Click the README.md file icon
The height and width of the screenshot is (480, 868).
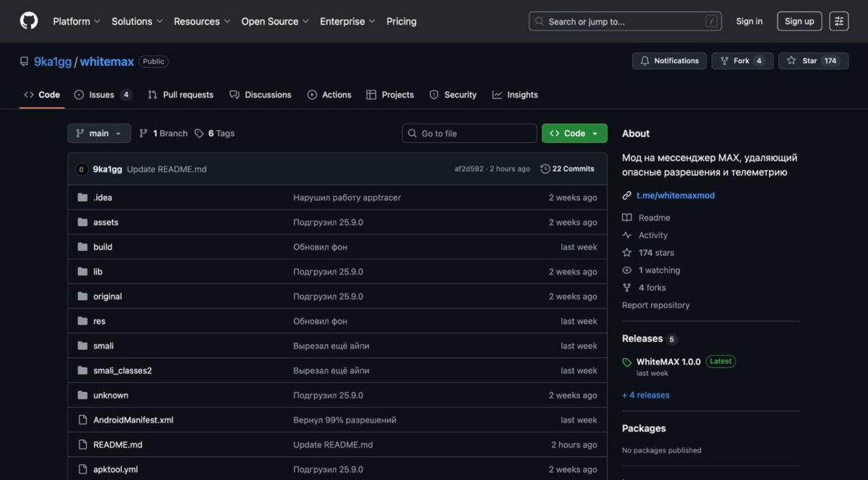point(82,445)
